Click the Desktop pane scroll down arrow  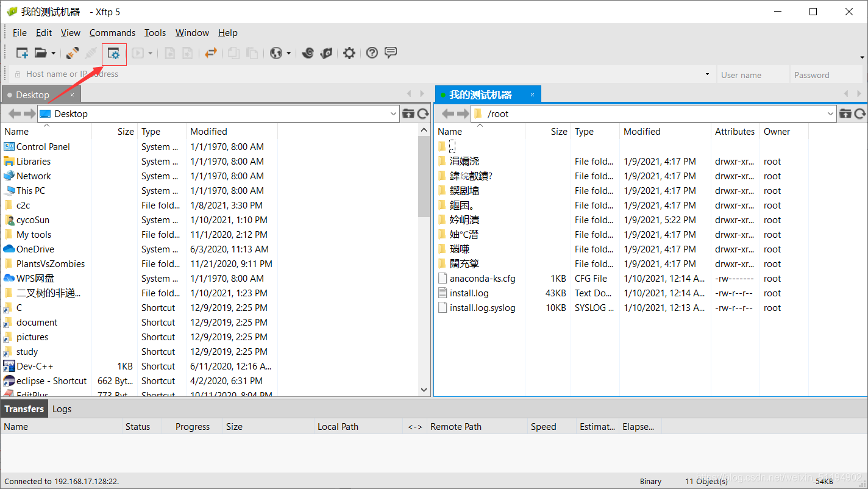click(x=425, y=390)
